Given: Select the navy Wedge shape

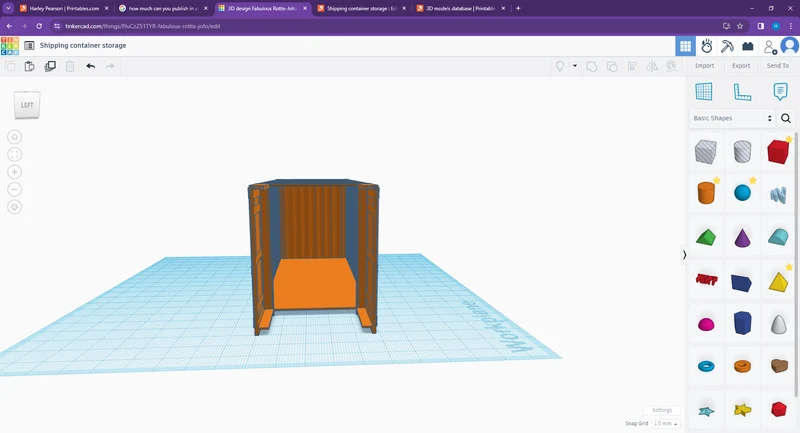Looking at the screenshot, I should pos(742,282).
